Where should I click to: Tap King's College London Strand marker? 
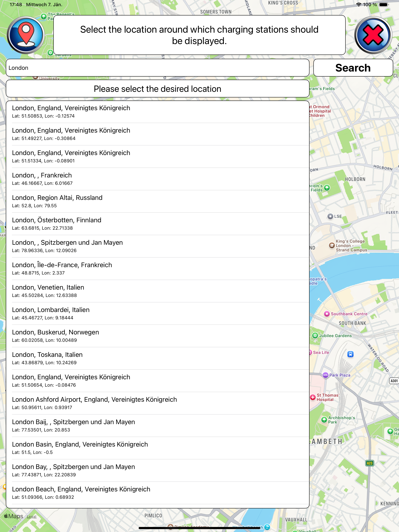click(332, 245)
